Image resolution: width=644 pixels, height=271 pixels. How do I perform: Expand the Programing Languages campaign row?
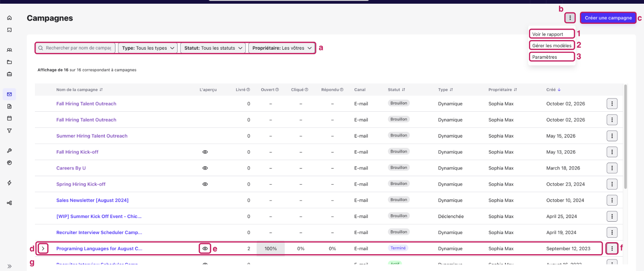[x=44, y=248]
